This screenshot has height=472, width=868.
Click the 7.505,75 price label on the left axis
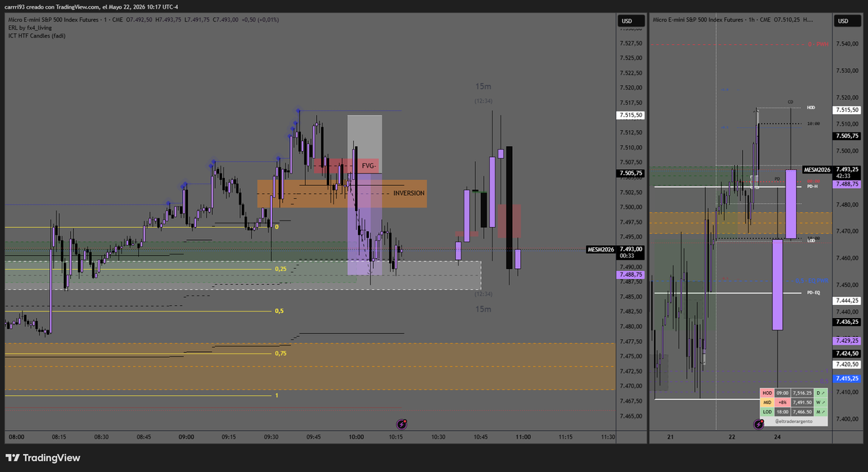coord(631,173)
